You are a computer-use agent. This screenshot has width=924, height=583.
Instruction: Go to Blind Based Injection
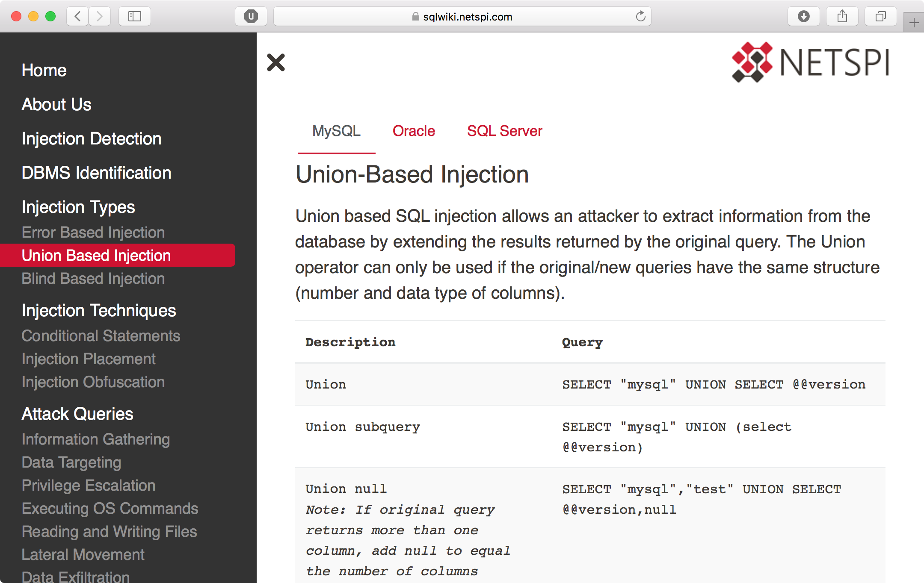(x=93, y=278)
